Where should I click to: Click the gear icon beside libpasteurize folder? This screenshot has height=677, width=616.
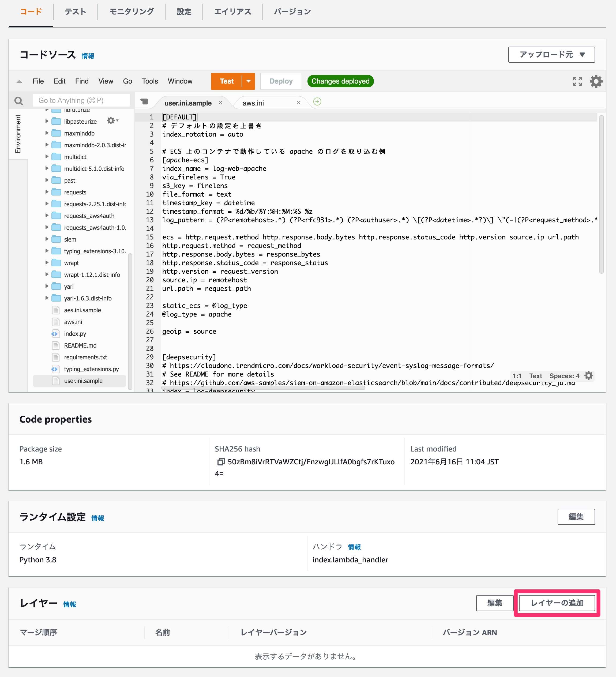(111, 121)
